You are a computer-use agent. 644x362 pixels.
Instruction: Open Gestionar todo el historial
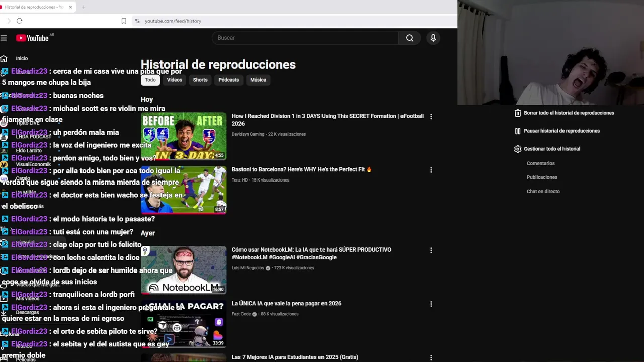[x=552, y=149]
